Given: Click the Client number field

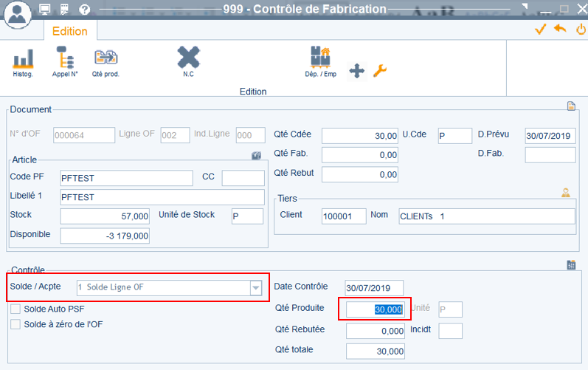Looking at the screenshot, I should (x=344, y=216).
